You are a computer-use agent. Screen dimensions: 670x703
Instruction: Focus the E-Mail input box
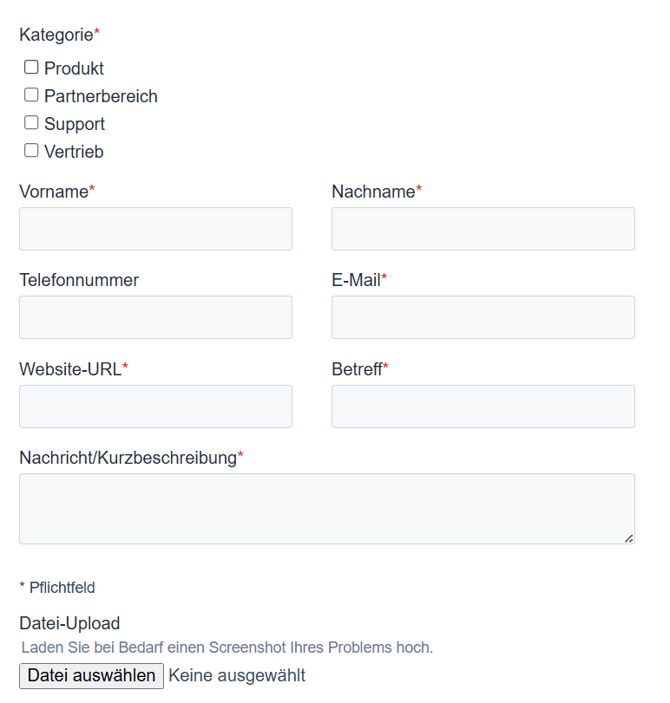pyautogui.click(x=483, y=317)
